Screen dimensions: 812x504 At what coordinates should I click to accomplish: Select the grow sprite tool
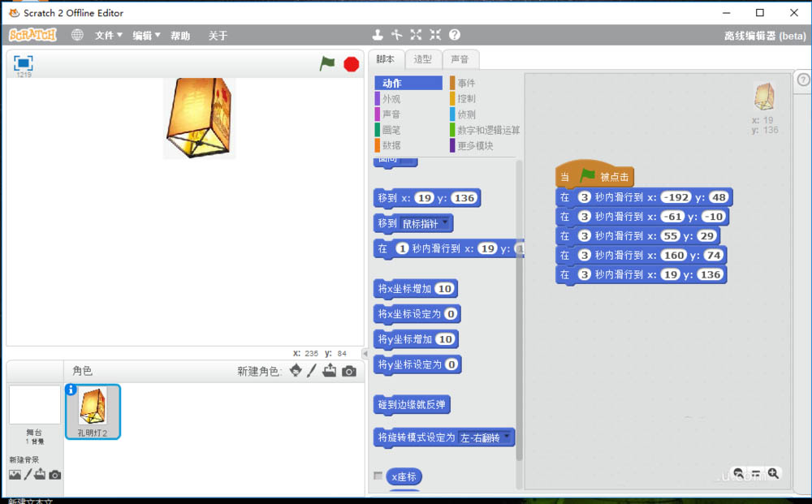click(416, 35)
